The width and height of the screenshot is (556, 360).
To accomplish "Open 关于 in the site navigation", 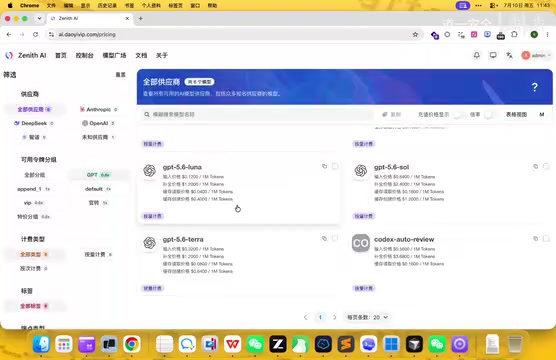I will tap(162, 55).
